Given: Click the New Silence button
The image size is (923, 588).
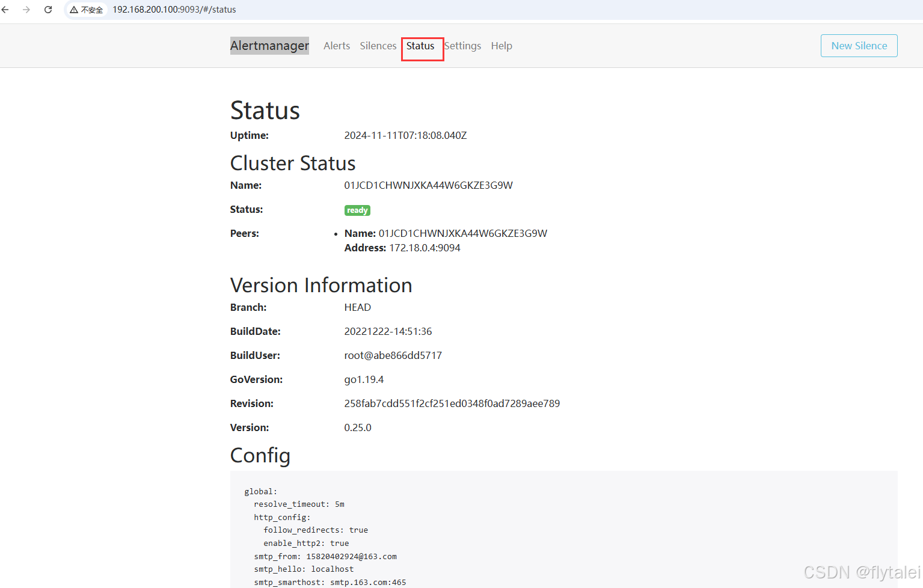Looking at the screenshot, I should coord(859,46).
